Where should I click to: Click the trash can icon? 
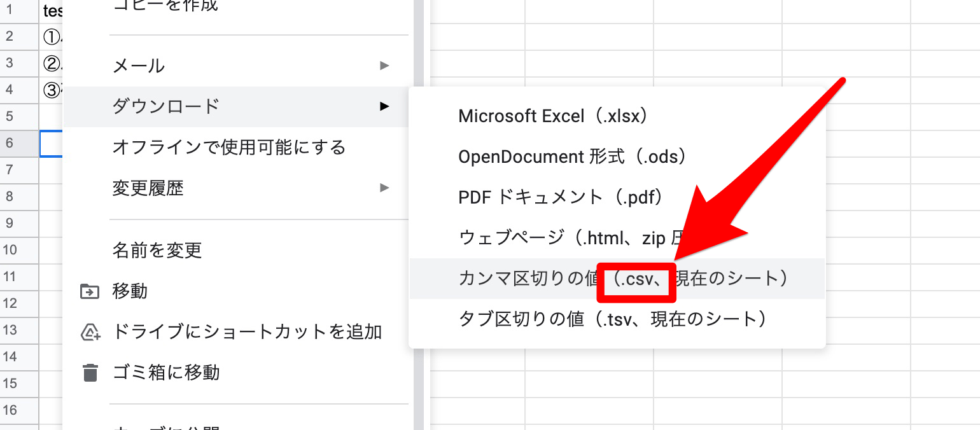pos(90,373)
